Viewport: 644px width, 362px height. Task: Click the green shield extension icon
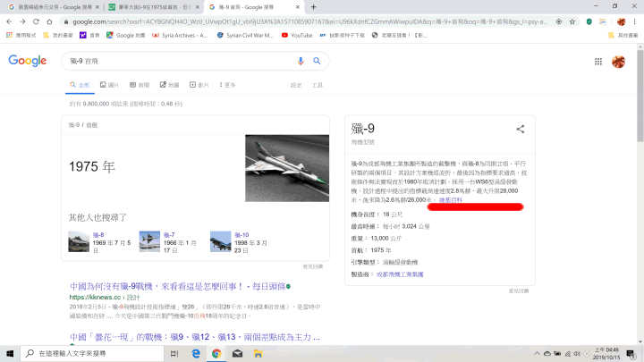(589, 21)
